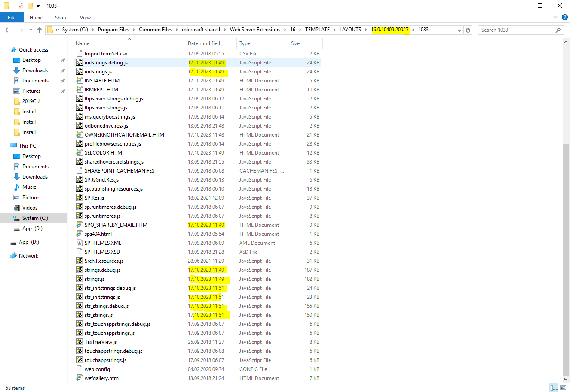
Task: Select the file named profilebrowserscriptres.js
Action: (113, 144)
